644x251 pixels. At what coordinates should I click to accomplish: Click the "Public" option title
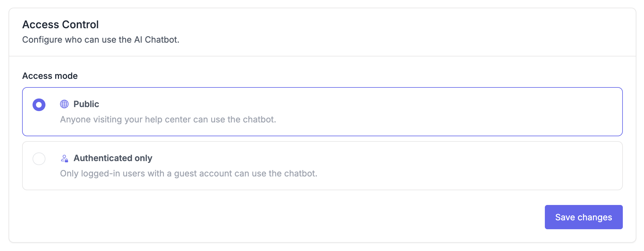86,104
